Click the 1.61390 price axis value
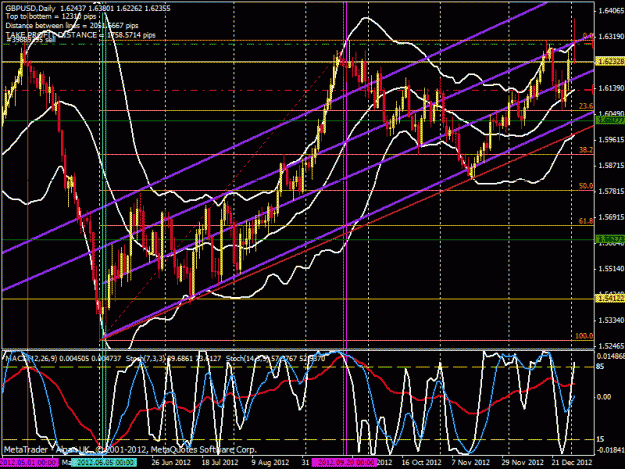 [x=611, y=88]
